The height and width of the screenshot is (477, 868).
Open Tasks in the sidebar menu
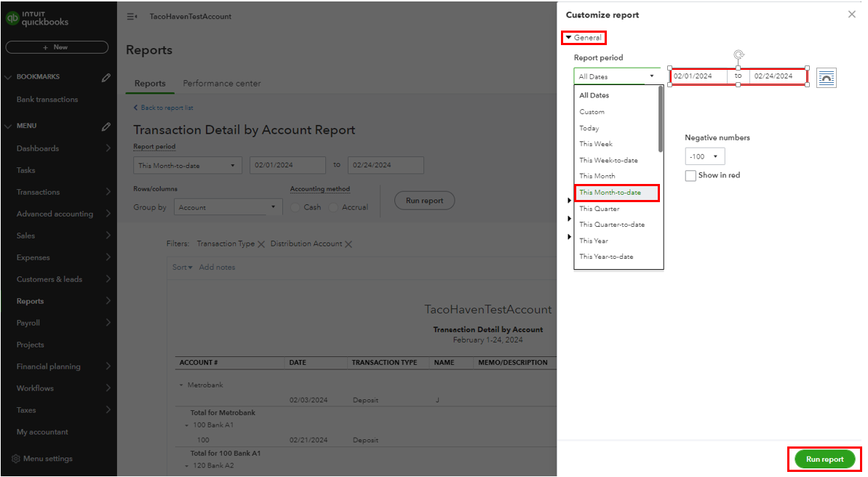pos(25,170)
